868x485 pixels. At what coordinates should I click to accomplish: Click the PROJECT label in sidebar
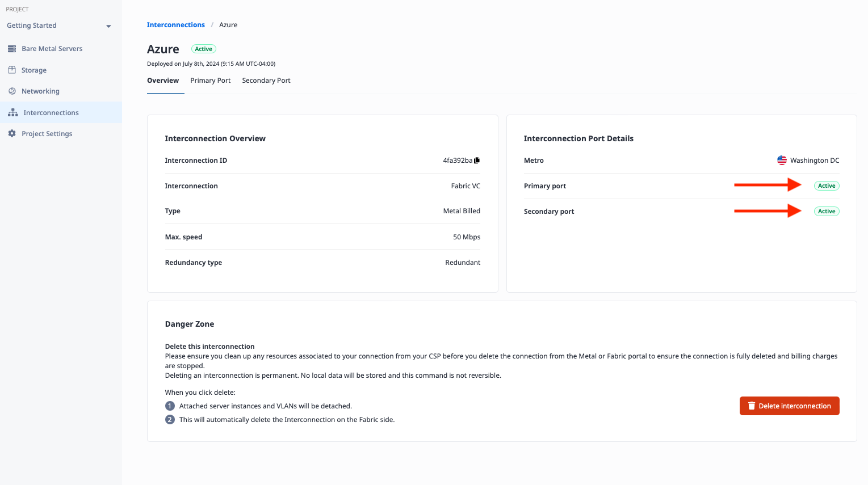tap(17, 10)
